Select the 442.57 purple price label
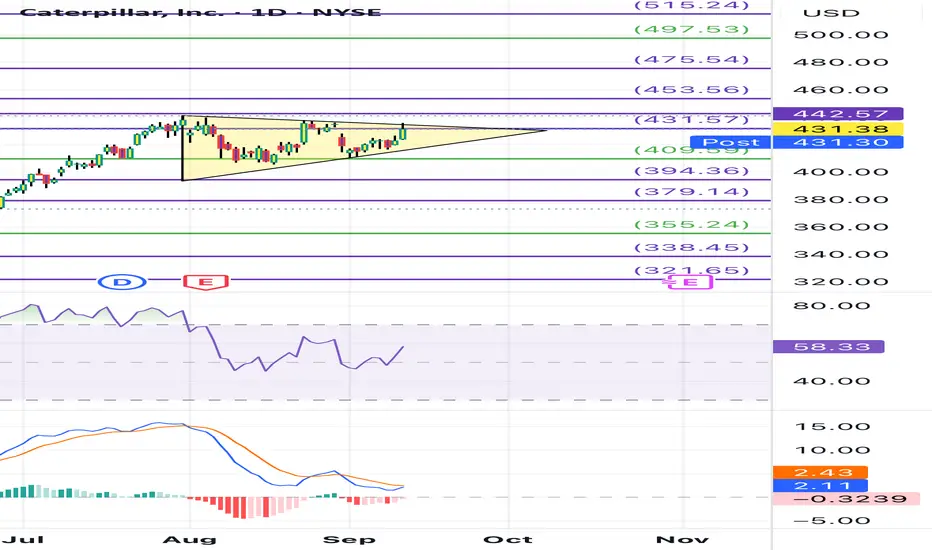Screen dimensions: 932x550 click(x=837, y=114)
